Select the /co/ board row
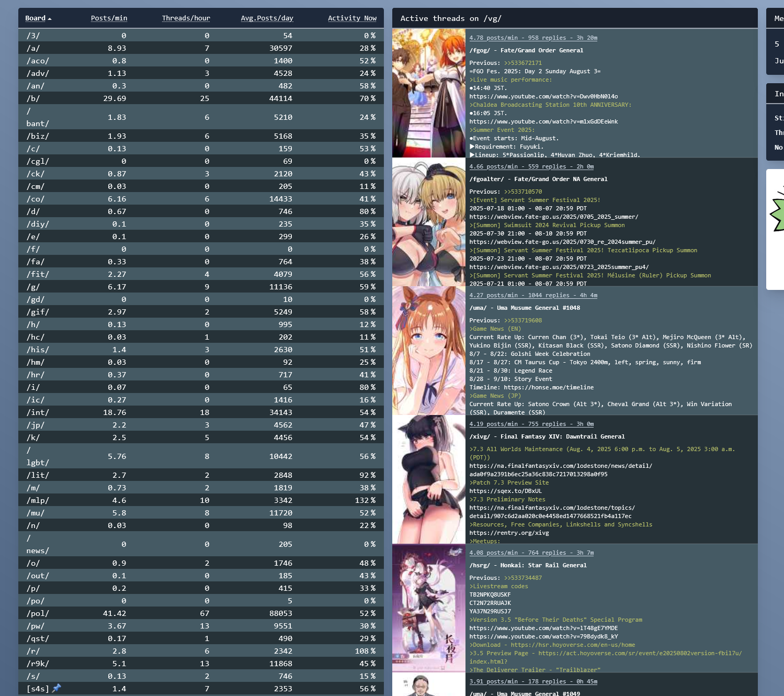The width and height of the screenshot is (784, 696). [201, 199]
